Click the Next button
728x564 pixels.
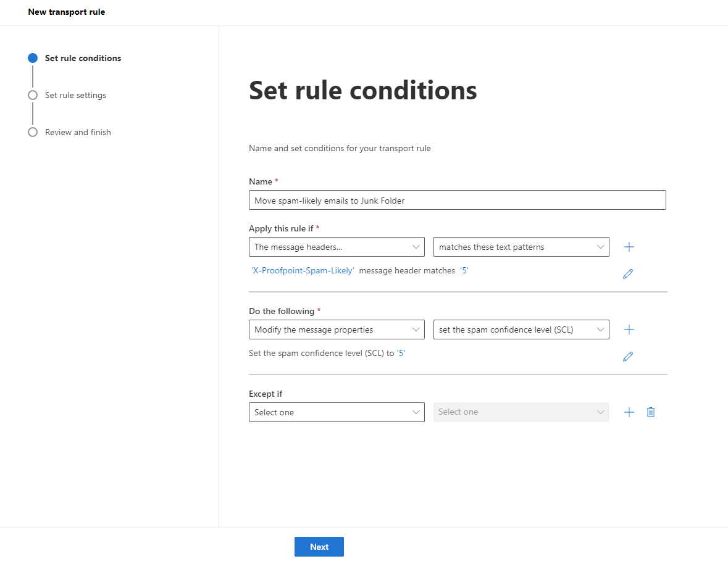click(319, 546)
